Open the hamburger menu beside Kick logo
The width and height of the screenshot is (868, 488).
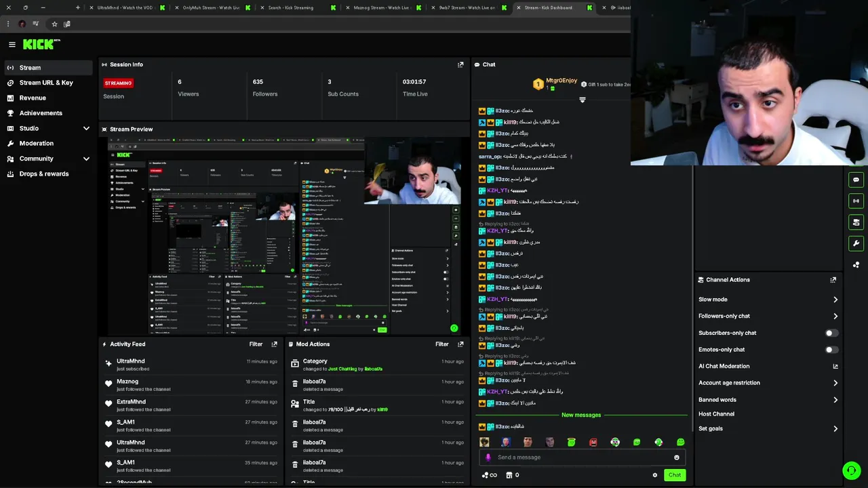point(12,44)
